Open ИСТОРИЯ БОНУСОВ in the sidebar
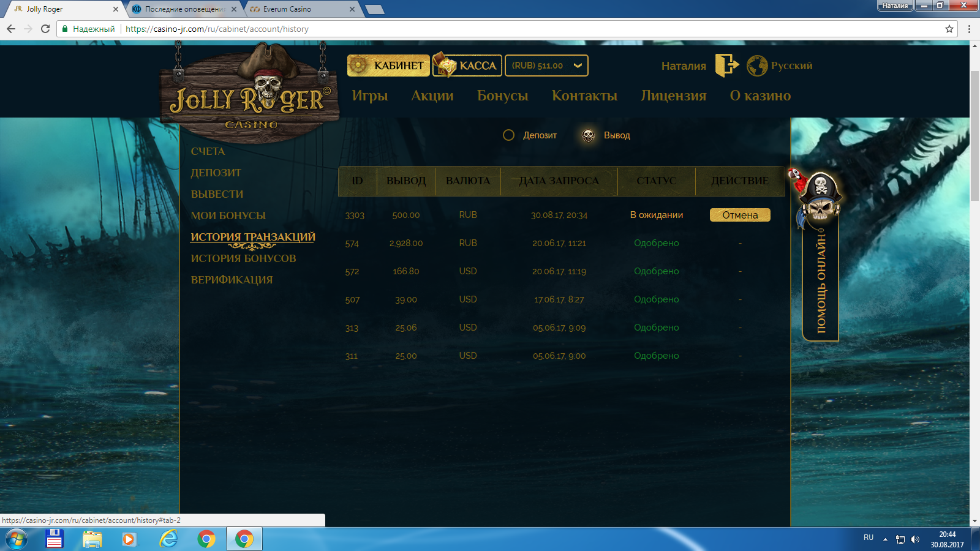The image size is (980, 551). [243, 258]
